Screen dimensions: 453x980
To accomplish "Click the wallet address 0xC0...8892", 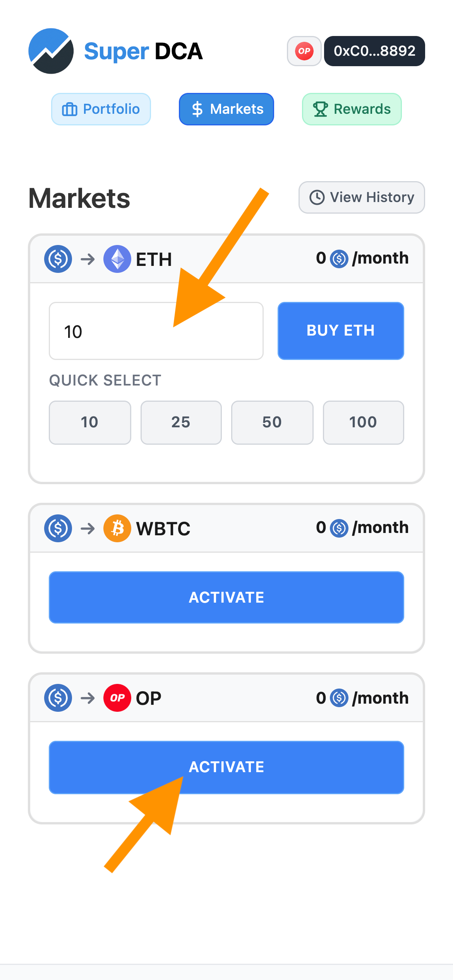I will pyautogui.click(x=374, y=51).
